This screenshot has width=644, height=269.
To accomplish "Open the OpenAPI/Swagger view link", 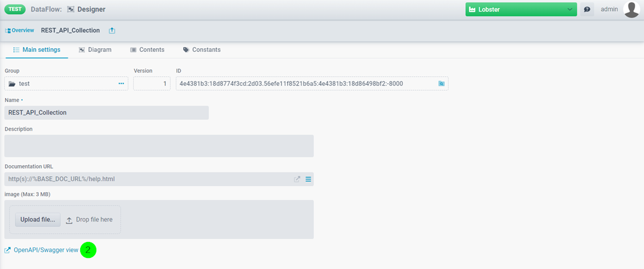I will coord(46,250).
